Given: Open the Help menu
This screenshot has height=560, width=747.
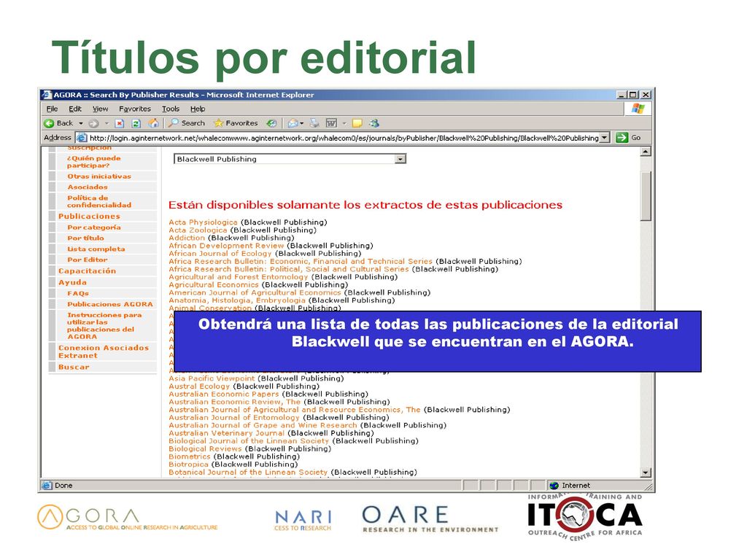Looking at the screenshot, I should [x=198, y=109].
